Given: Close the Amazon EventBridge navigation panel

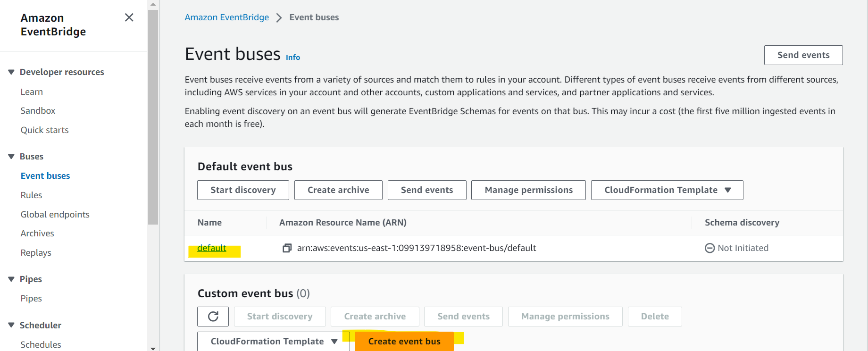Looking at the screenshot, I should (129, 17).
